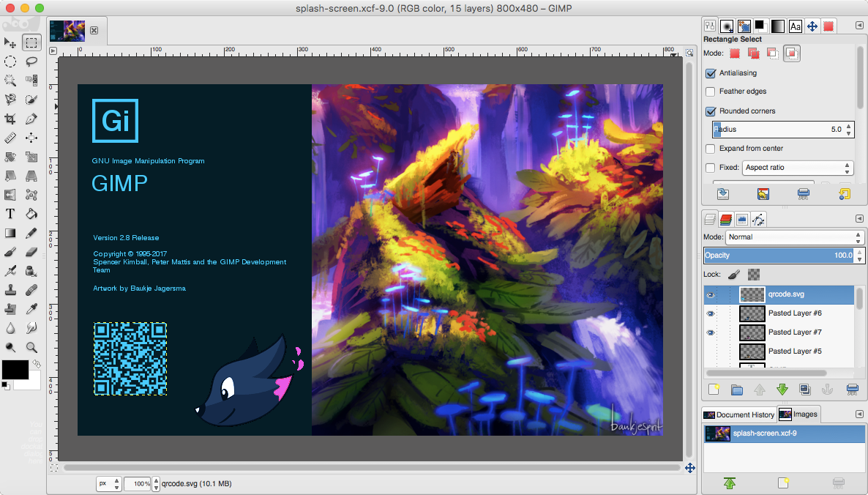Select the Fuzzy Select magic wand tool
868x495 pixels.
click(x=10, y=81)
